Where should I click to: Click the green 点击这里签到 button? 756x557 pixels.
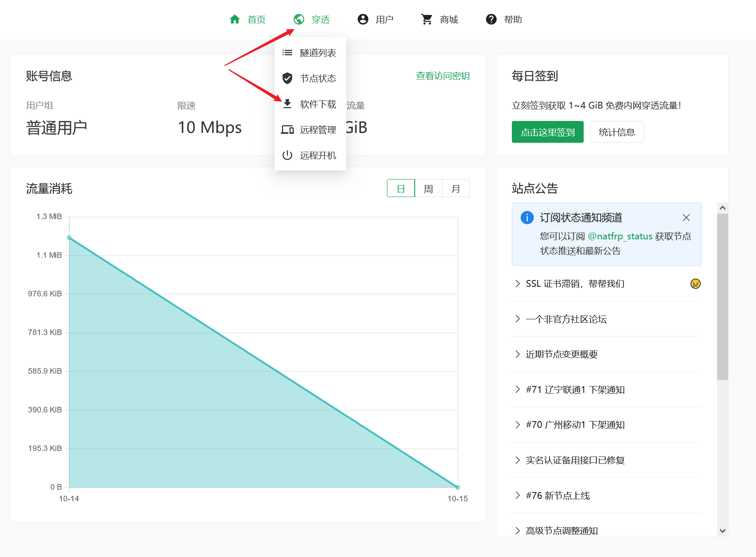pyautogui.click(x=547, y=132)
